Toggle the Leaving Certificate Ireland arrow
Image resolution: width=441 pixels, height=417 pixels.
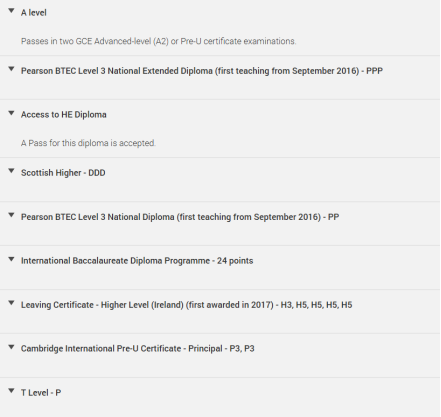tap(11, 303)
